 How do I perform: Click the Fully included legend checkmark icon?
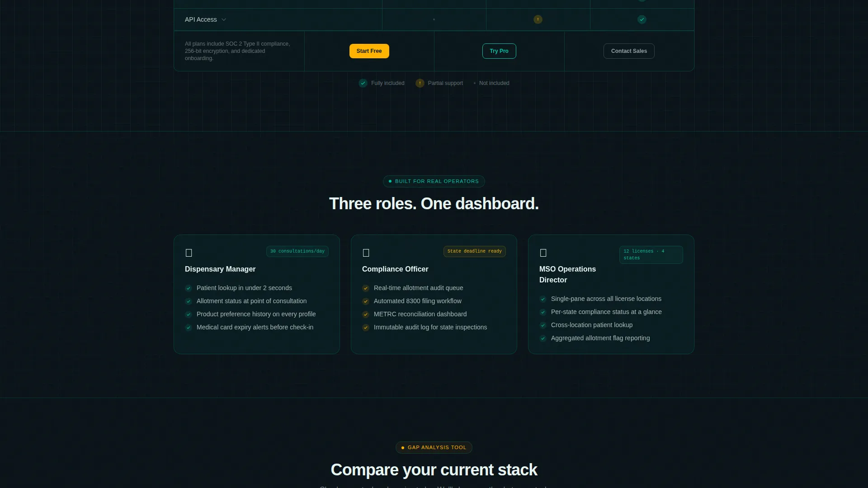(363, 83)
